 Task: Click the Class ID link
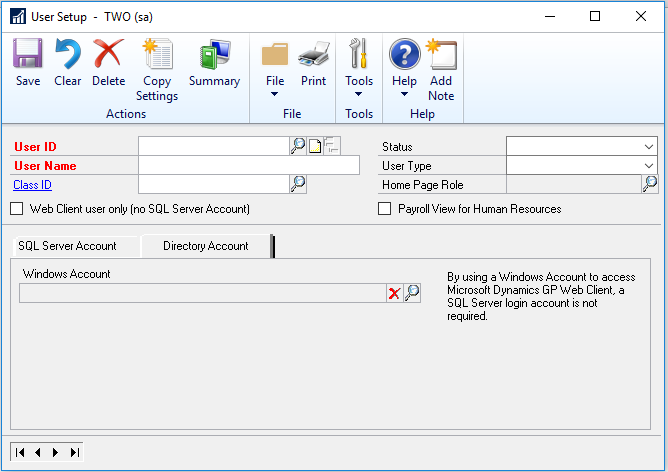tap(32, 184)
